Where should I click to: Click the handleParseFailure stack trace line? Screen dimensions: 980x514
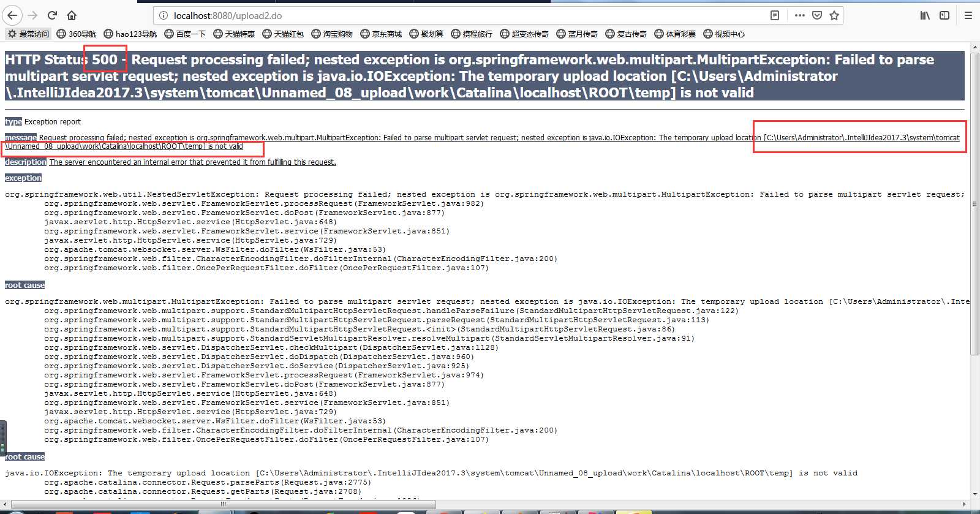click(391, 311)
